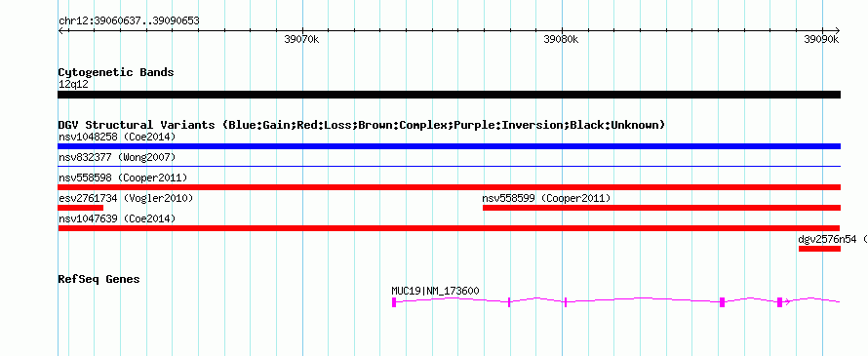Click the chr12:39060637..39090653 coordinate label
The height and width of the screenshot is (356, 868).
pos(129,21)
